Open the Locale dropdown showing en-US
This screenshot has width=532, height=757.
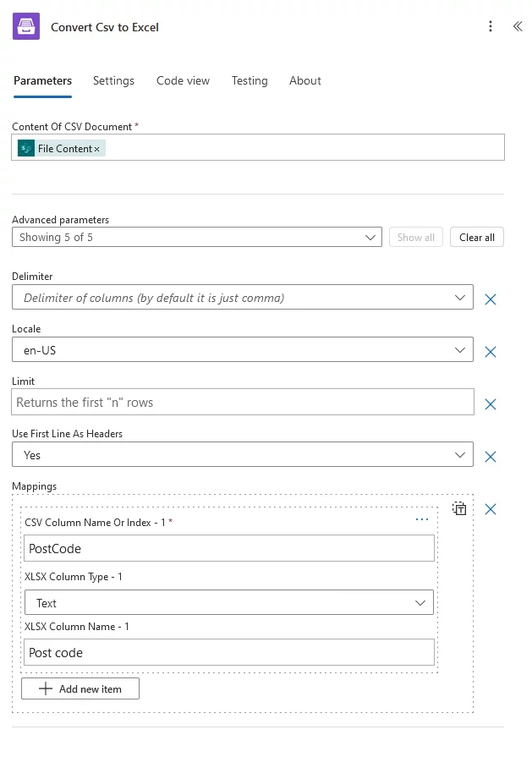(243, 349)
